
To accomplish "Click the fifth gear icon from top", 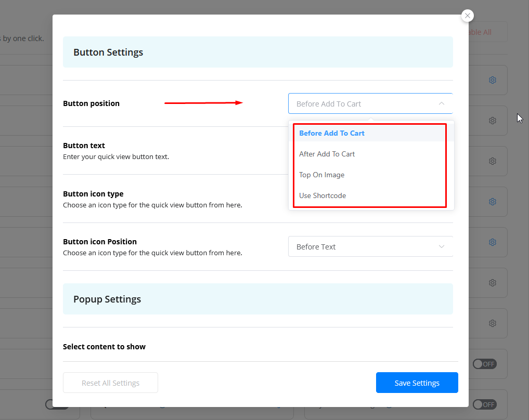I will (492, 242).
